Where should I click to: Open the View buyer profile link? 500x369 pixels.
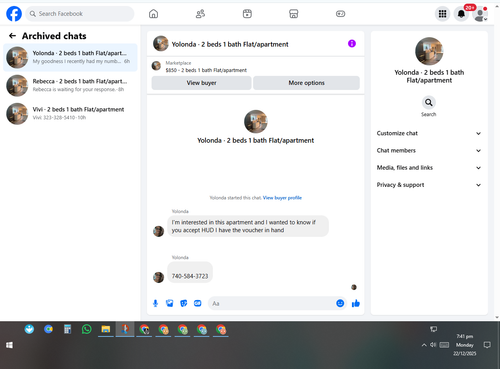282,198
